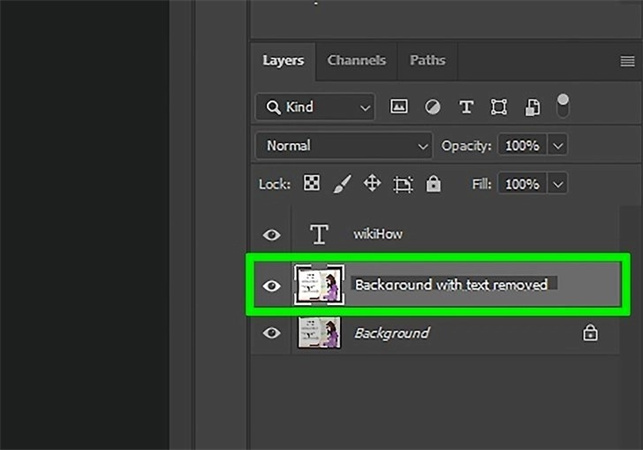Hide the Background layer
Viewport: 643px width, 450px height.
pos(271,333)
